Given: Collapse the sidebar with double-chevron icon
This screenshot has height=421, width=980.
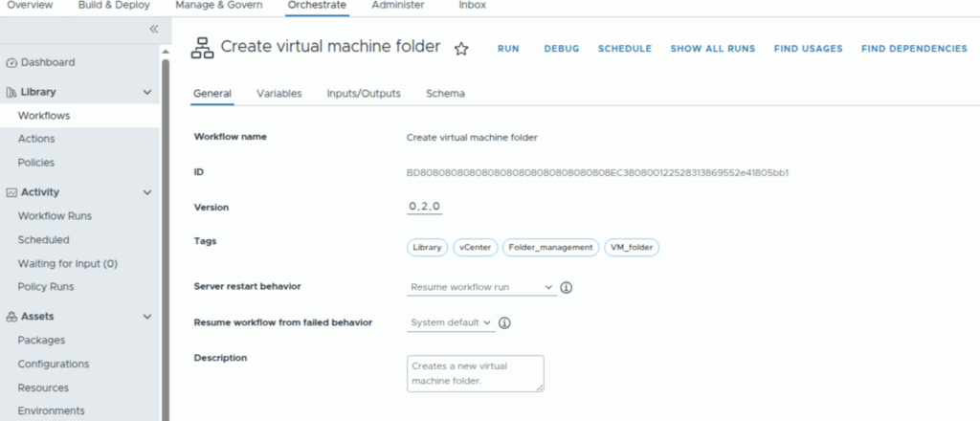Looking at the screenshot, I should (154, 30).
